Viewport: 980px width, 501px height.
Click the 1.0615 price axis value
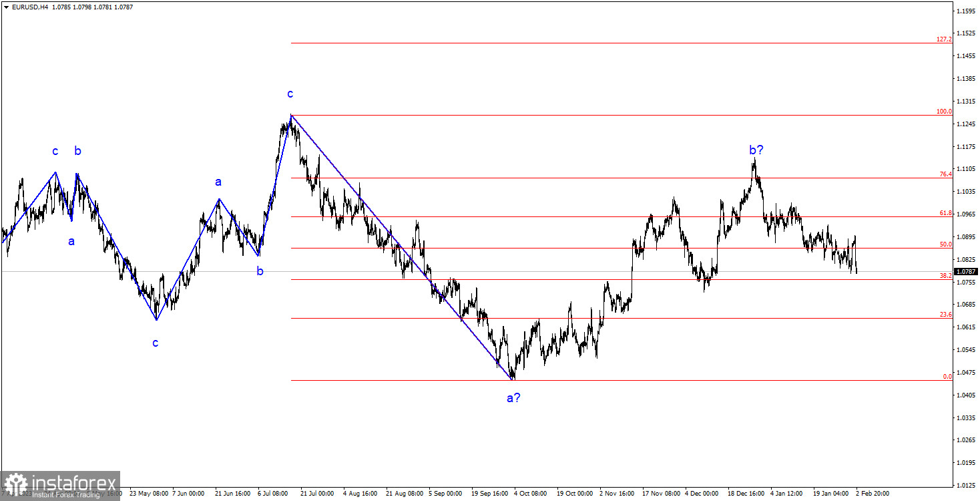[966, 327]
